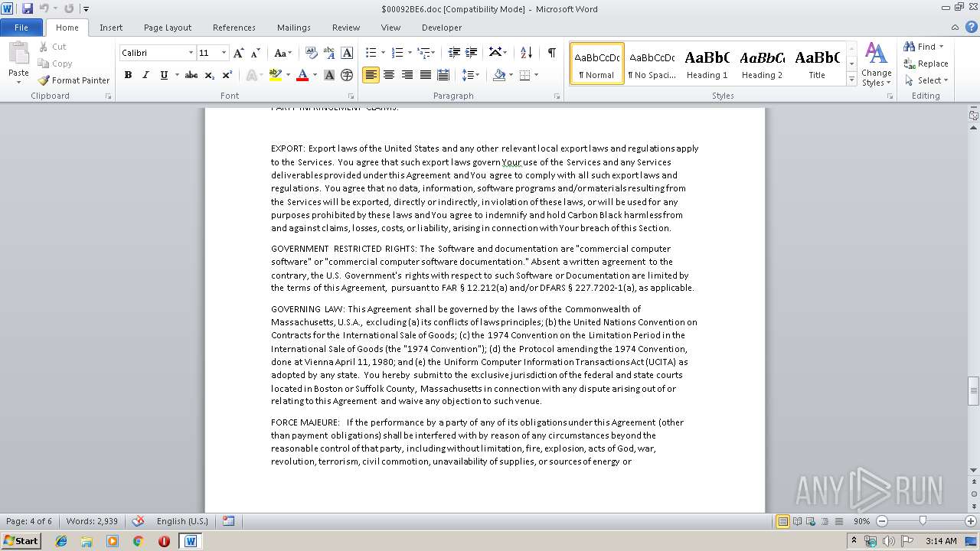Switch to Full Screen Reading view
The width and height of the screenshot is (980, 551).
[797, 521]
